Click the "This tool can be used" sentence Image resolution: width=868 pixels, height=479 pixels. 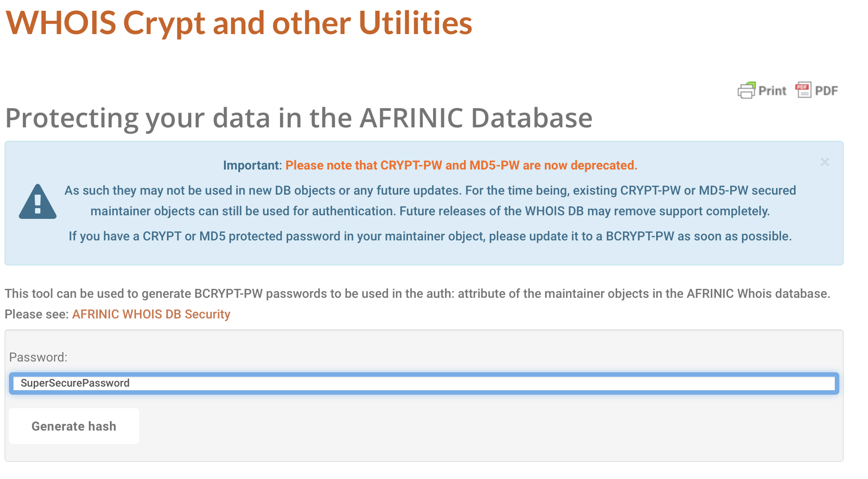417,294
